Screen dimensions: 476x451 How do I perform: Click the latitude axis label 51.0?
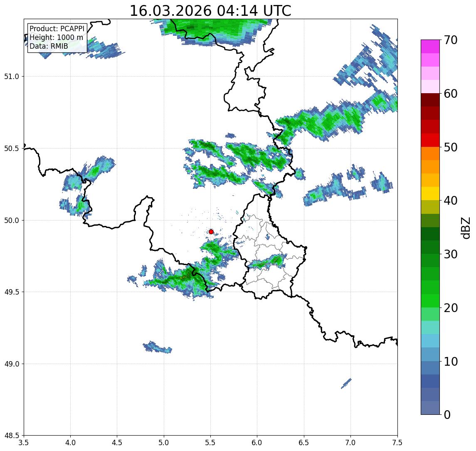tap(12, 77)
